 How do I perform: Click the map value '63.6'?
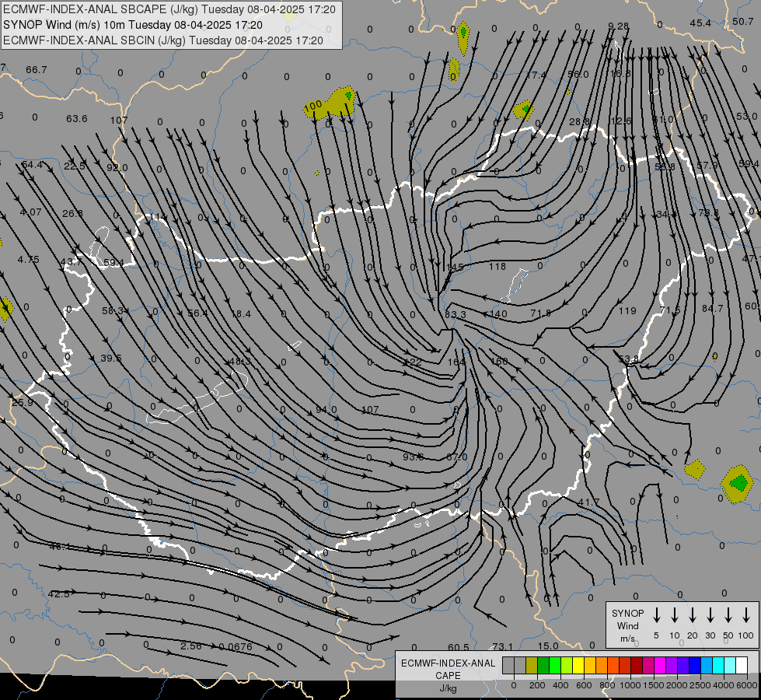coord(77,118)
